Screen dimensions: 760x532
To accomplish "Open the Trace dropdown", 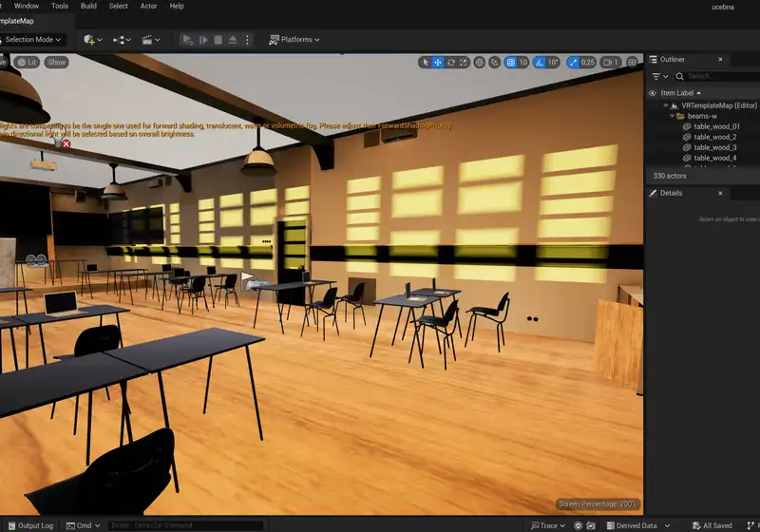I will click(548, 525).
